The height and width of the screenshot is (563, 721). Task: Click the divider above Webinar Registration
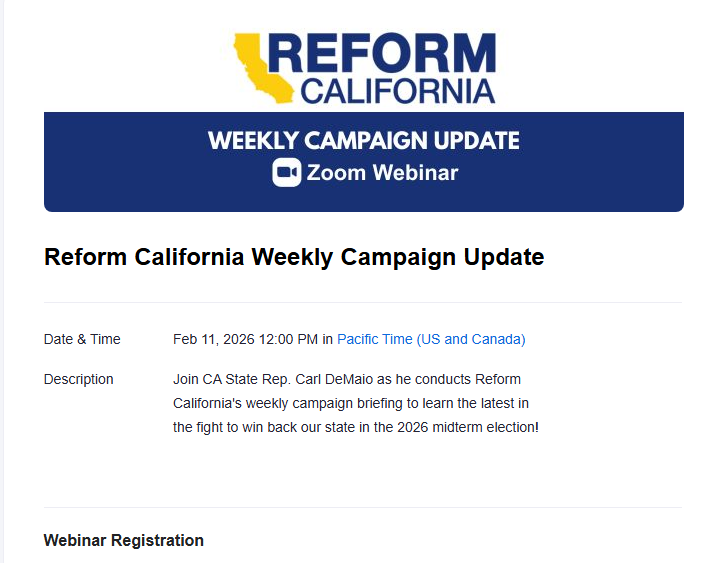pos(363,507)
